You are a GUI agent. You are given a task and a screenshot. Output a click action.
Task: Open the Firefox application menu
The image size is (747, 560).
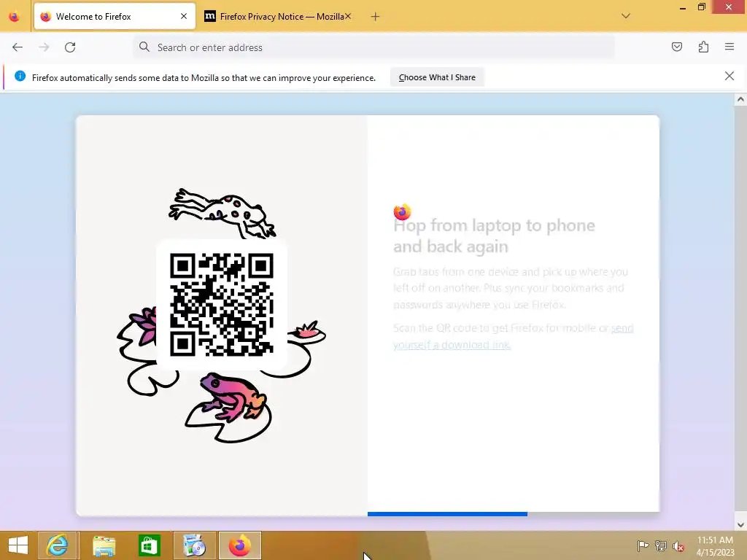click(x=729, y=47)
